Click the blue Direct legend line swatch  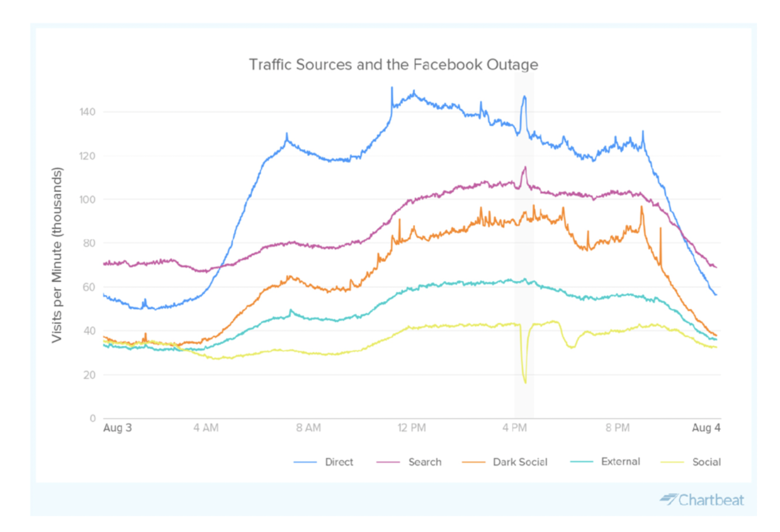[x=305, y=462]
